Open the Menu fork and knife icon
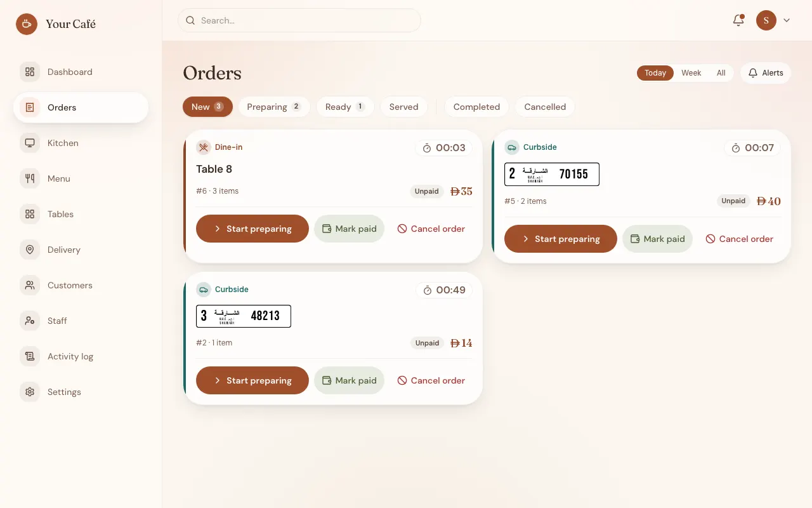812x508 pixels. click(x=30, y=178)
